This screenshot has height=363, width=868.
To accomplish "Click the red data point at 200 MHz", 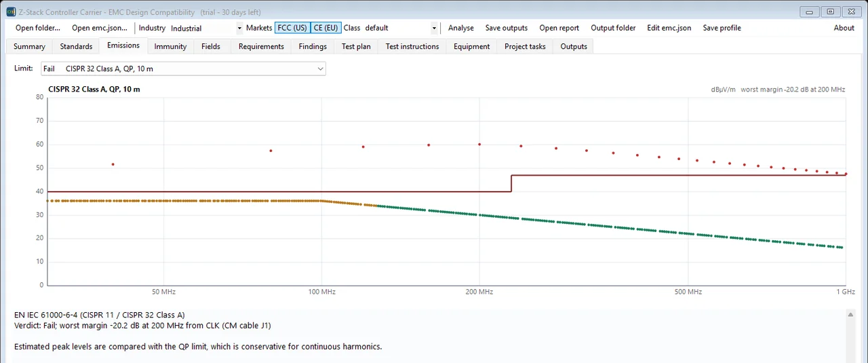I will (479, 144).
